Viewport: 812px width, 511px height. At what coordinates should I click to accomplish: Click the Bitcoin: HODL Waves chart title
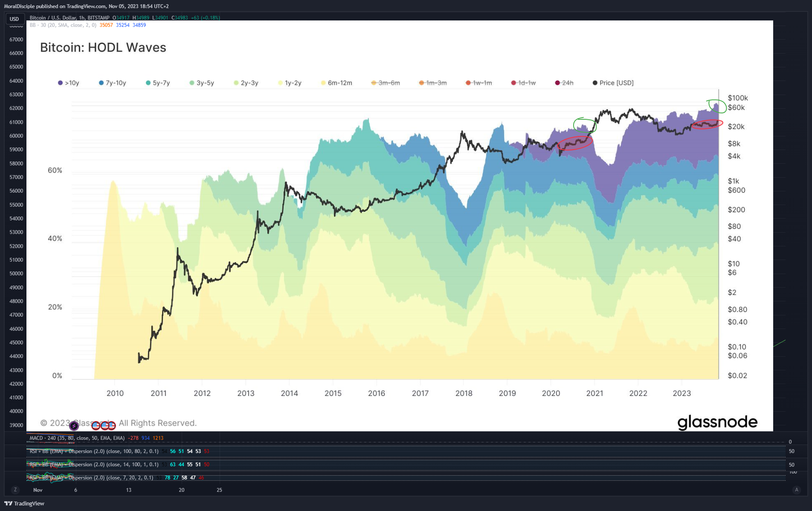point(103,47)
